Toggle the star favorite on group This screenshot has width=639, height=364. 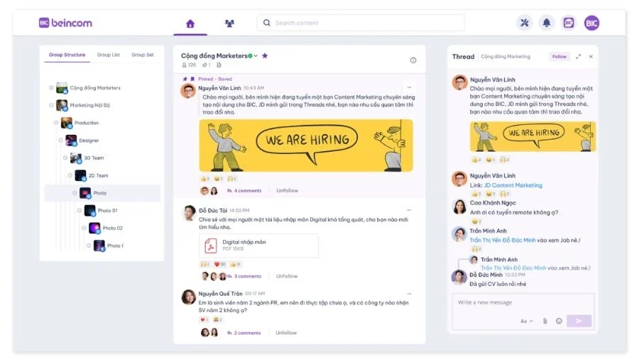point(265,56)
